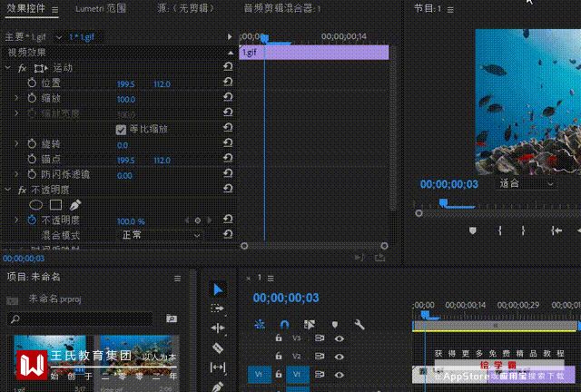
Task: Show or hide timeline view triangle
Action: point(230,36)
